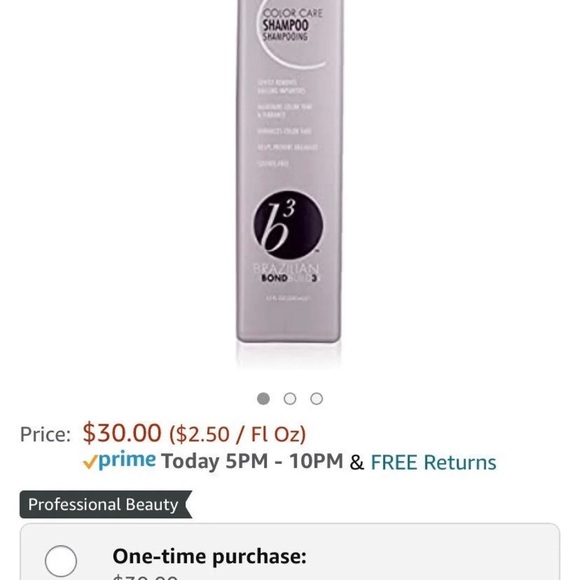This screenshot has width=580, height=580.
Task: Tap the feature bullet list on the bottle
Action: click(x=287, y=123)
